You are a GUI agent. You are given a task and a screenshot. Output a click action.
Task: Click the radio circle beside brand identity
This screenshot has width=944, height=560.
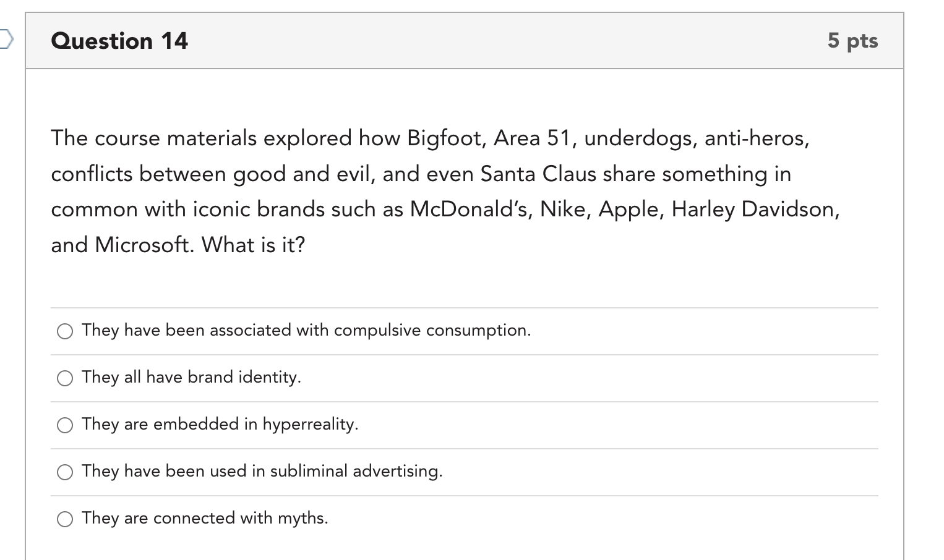(x=65, y=378)
